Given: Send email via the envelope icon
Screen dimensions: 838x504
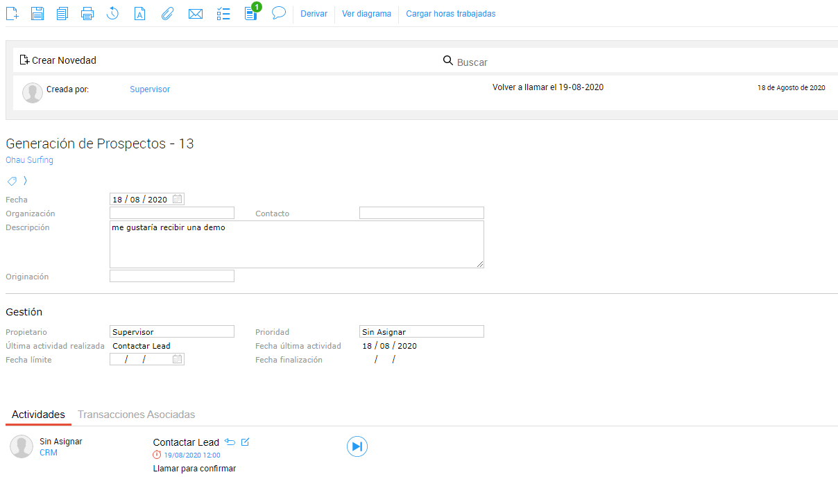Looking at the screenshot, I should click(196, 13).
